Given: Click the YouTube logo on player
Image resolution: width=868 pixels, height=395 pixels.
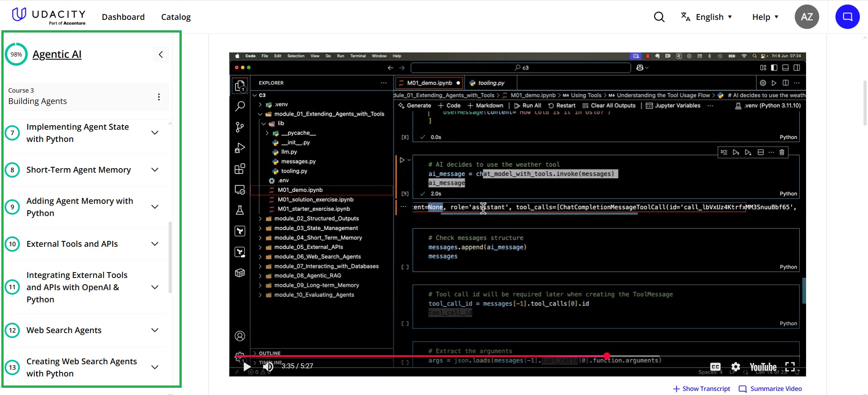Looking at the screenshot, I should pos(763,367).
